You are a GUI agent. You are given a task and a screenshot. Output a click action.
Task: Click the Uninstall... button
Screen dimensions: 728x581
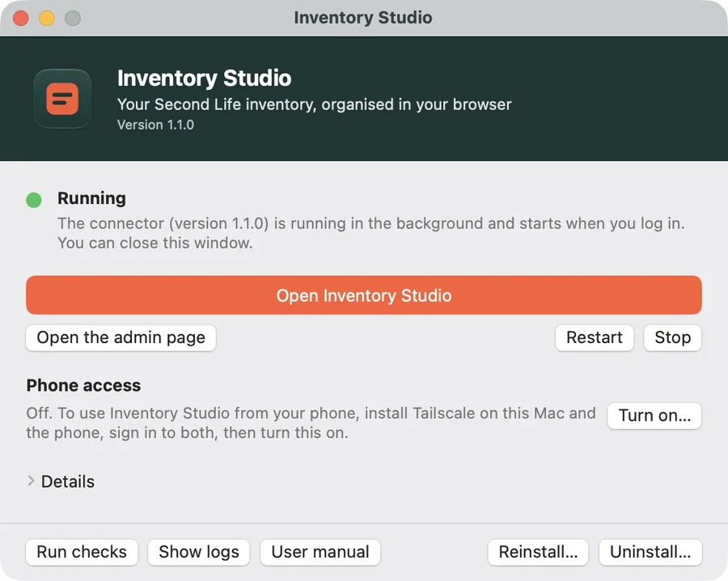(x=650, y=552)
